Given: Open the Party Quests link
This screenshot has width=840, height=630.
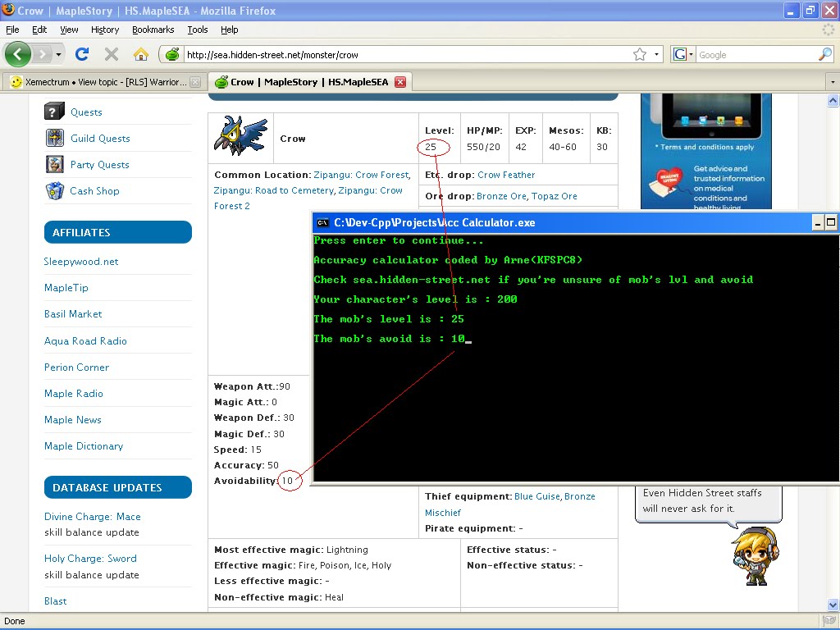Looking at the screenshot, I should point(99,164).
